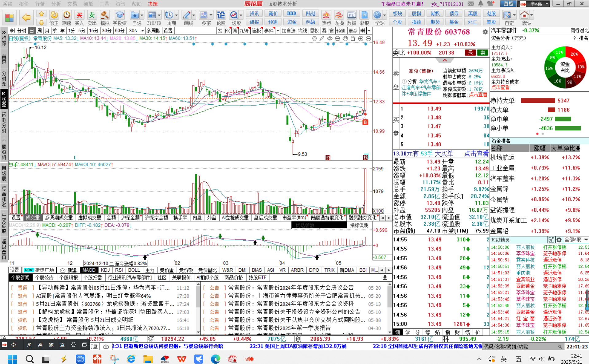589x364 pixels.
Task: Toggle the eye visibility icon on chart toolbar
Action: click(330, 39)
